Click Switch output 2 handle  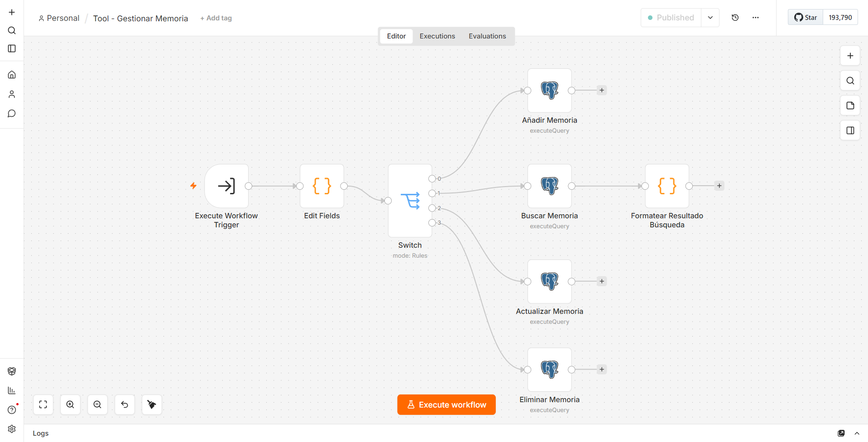click(432, 208)
